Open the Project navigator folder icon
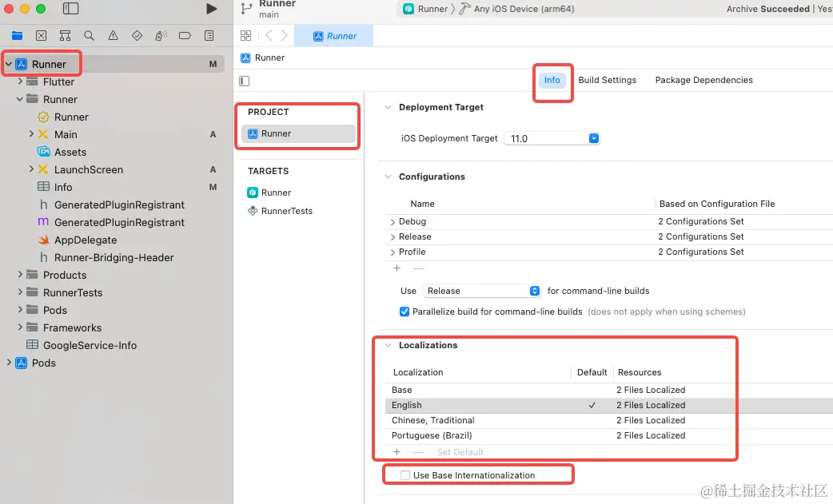This screenshot has width=833, height=504. point(17,36)
